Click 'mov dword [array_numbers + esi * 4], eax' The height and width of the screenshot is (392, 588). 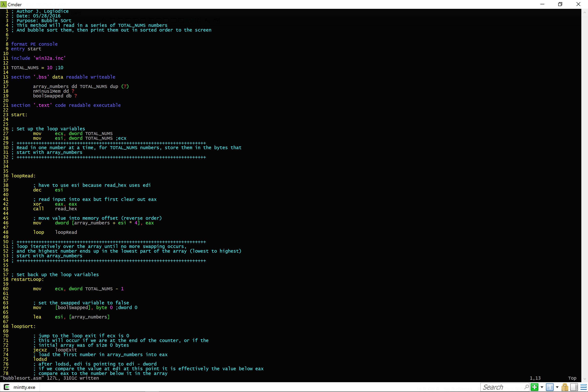tap(93, 223)
